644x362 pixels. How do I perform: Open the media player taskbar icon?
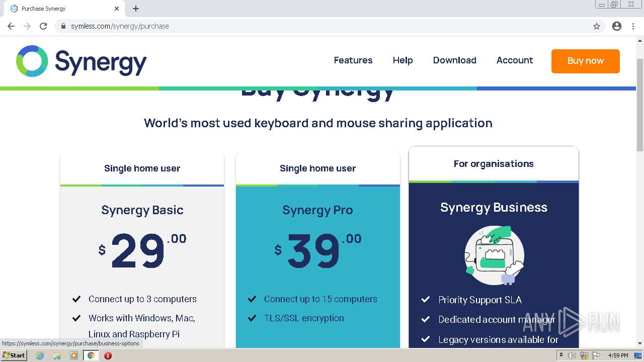click(x=74, y=355)
